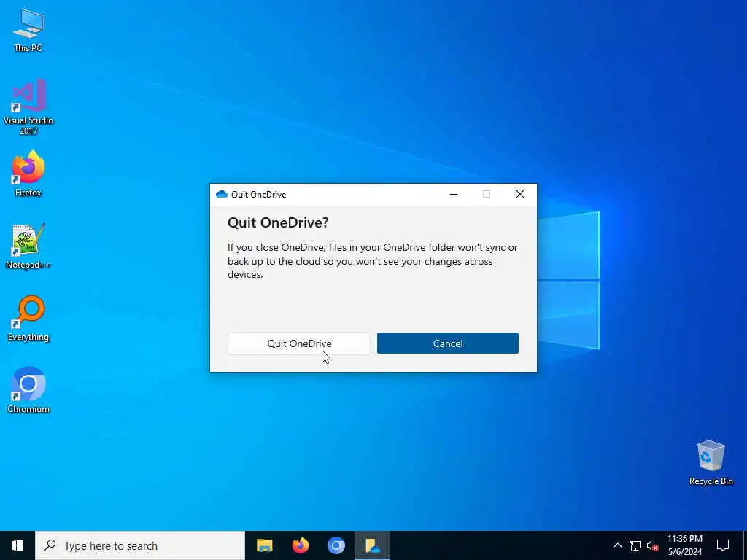
Task: Select the Recycle Bin icon
Action: tap(711, 463)
